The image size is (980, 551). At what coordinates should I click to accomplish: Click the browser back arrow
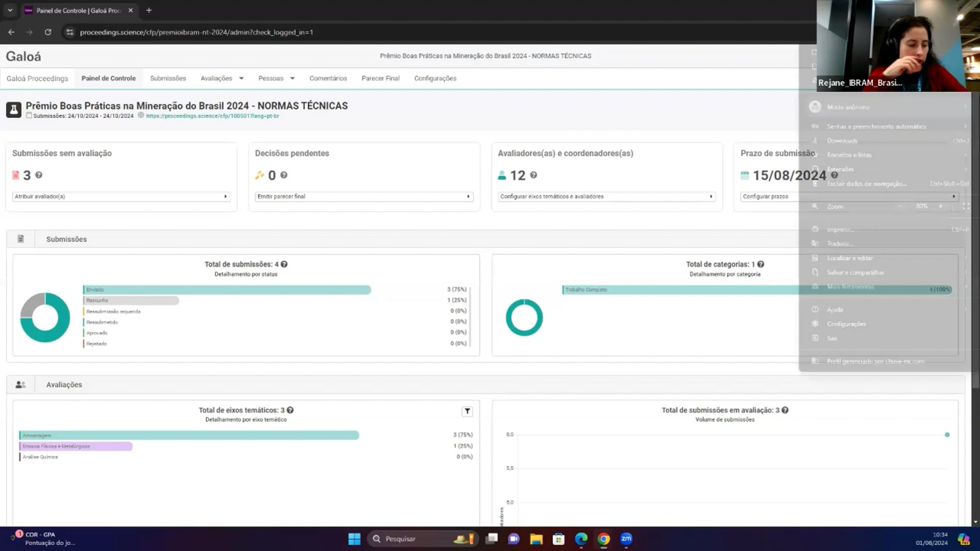(11, 32)
